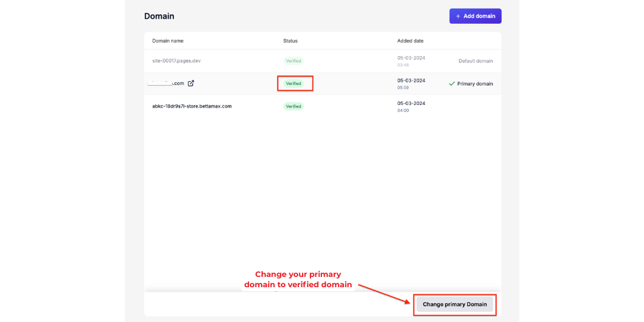Open the external link icon beside the .com domain
This screenshot has height=322, width=644.
[x=191, y=83]
